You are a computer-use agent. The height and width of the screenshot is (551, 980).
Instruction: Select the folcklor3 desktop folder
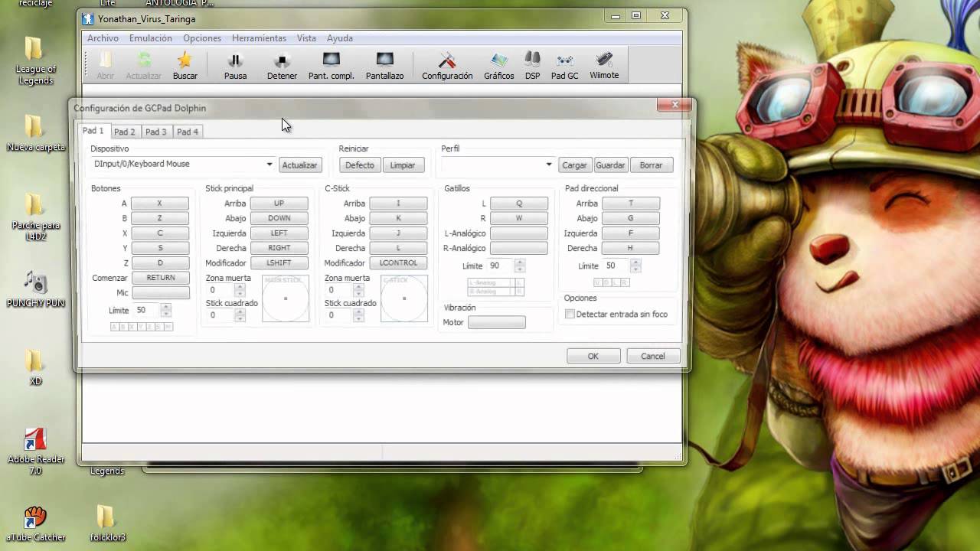click(106, 524)
